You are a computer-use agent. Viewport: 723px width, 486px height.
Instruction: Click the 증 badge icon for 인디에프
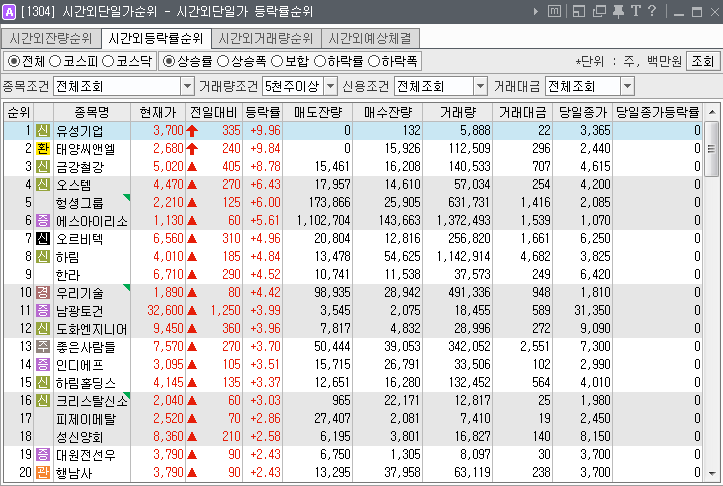point(43,364)
